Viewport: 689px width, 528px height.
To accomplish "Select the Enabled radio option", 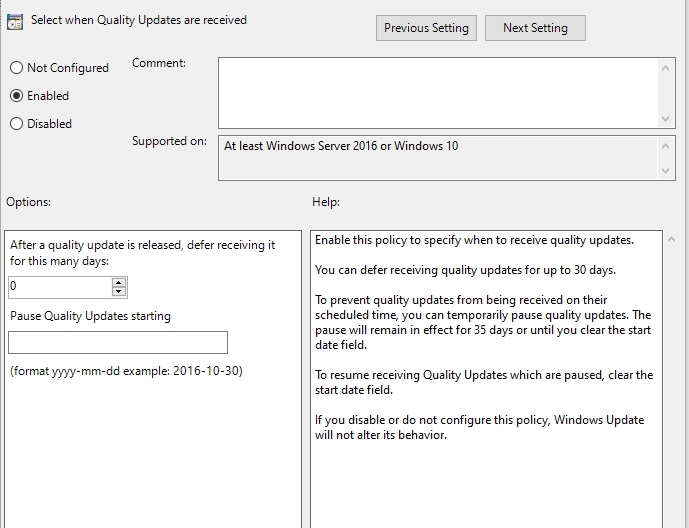I will pyautogui.click(x=16, y=96).
